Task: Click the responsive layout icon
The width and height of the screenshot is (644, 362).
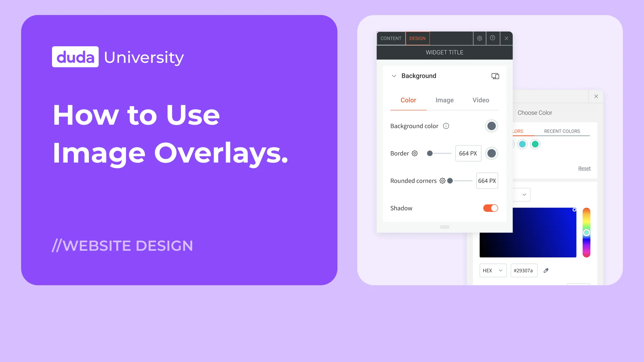Action: tap(495, 75)
